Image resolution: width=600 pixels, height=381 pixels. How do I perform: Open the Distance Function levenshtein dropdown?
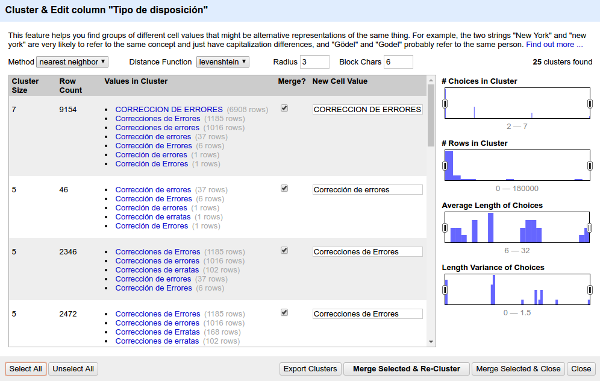click(x=223, y=62)
